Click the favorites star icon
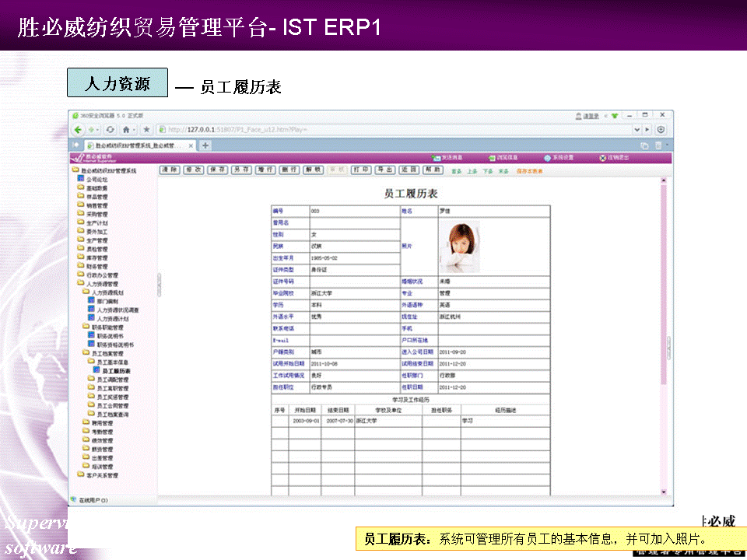Image resolution: width=747 pixels, height=560 pixels. click(x=147, y=130)
